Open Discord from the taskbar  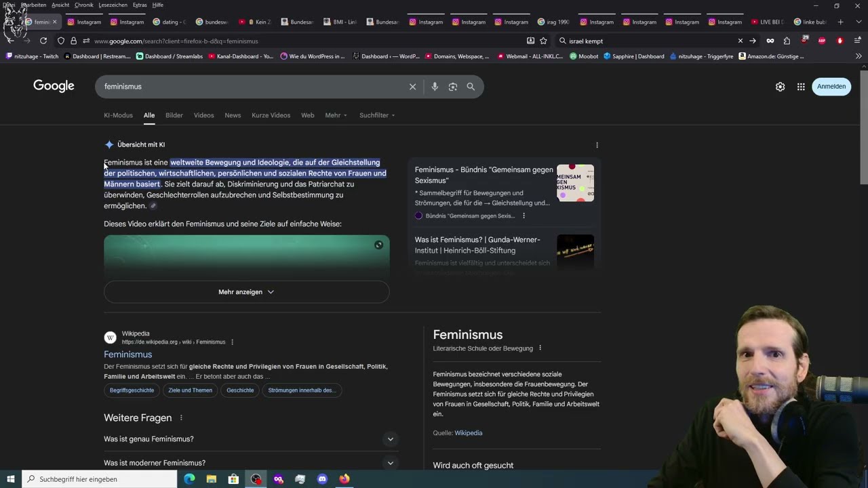(322, 479)
